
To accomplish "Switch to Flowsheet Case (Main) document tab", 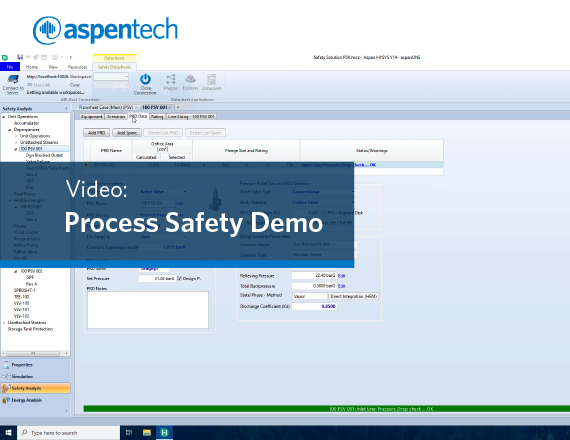I will point(106,108).
